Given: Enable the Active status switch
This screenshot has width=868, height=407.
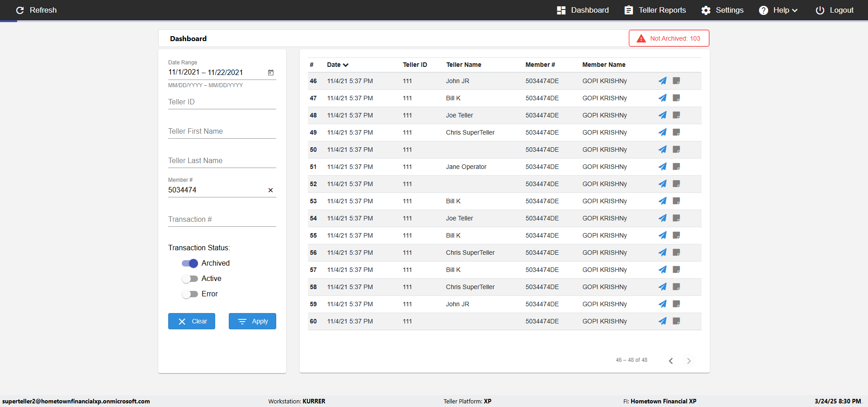Looking at the screenshot, I should coord(190,279).
